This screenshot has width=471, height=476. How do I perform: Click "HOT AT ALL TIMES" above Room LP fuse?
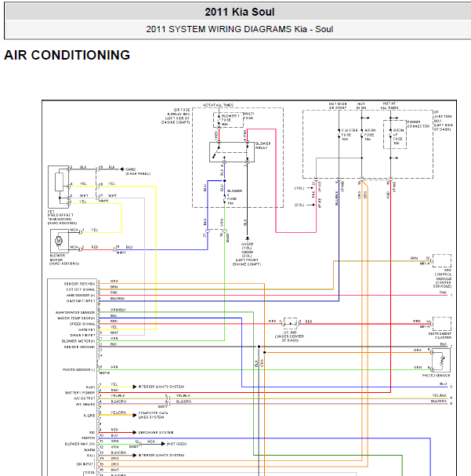[x=389, y=106]
